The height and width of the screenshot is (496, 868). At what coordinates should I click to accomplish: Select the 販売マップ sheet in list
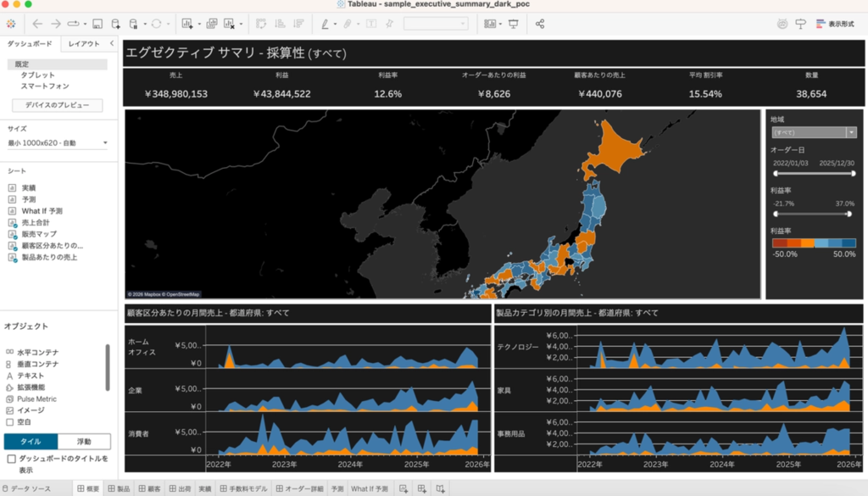39,234
